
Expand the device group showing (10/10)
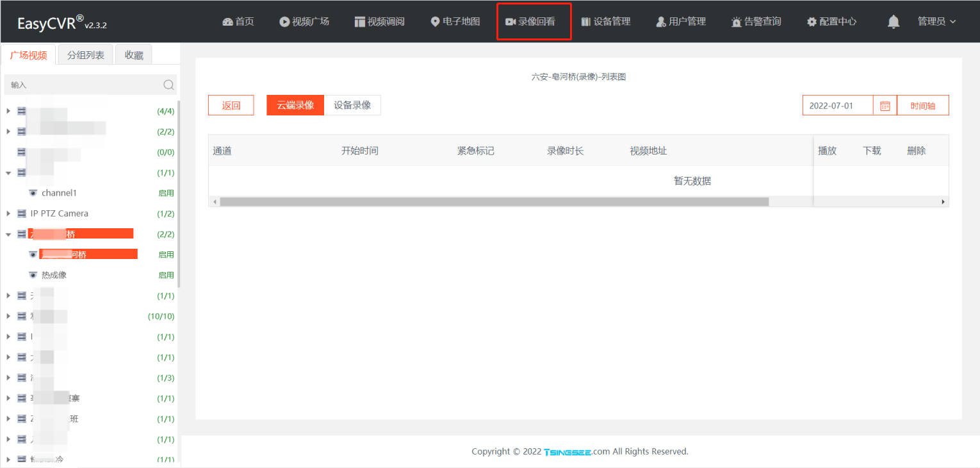[8, 316]
